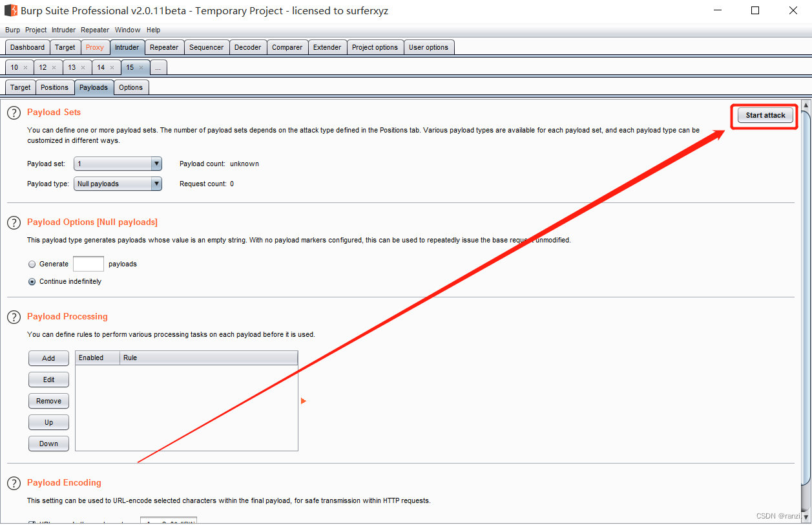
Task: Minimize the Burp Suite window
Action: tap(718, 10)
